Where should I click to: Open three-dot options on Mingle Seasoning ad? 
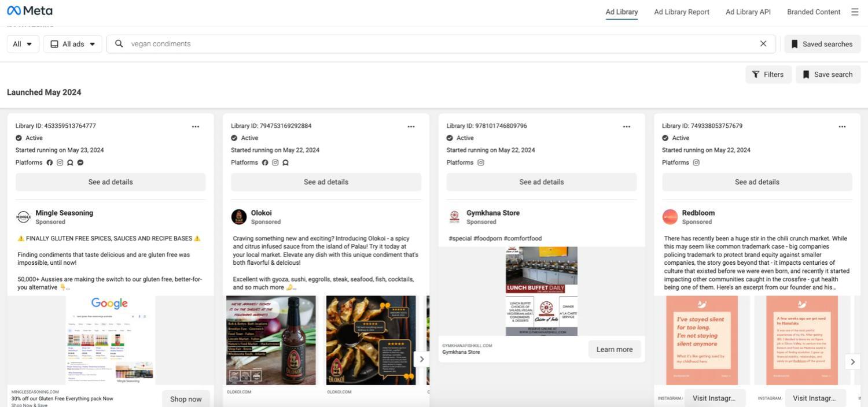click(x=196, y=127)
